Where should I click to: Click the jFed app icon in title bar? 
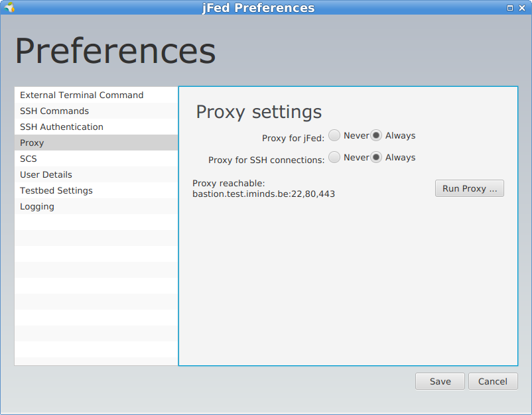coord(10,7)
